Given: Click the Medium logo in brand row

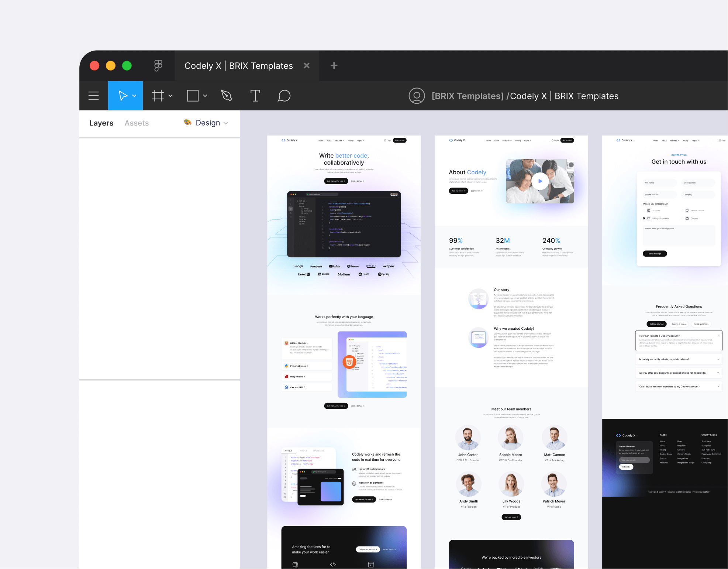Looking at the screenshot, I should pyautogui.click(x=344, y=274).
